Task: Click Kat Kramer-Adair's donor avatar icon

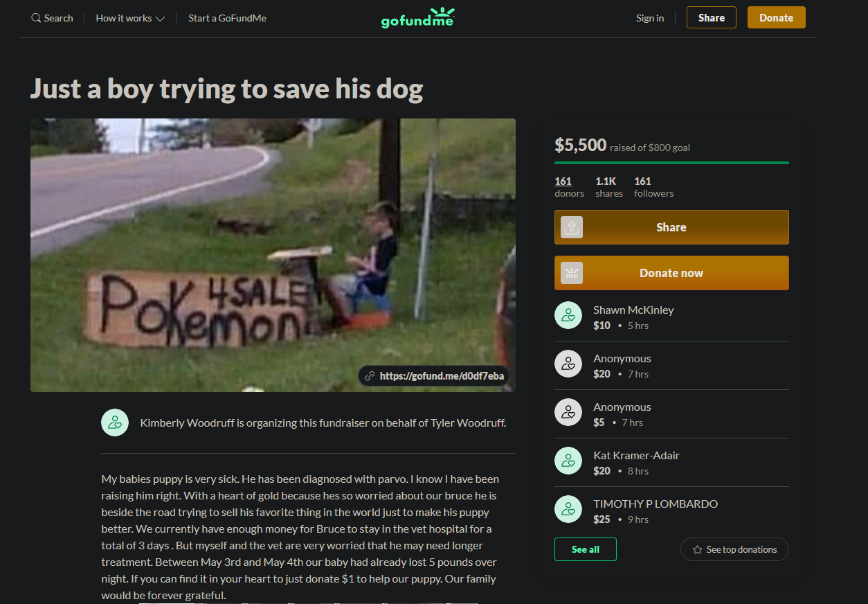Action: [x=568, y=461]
